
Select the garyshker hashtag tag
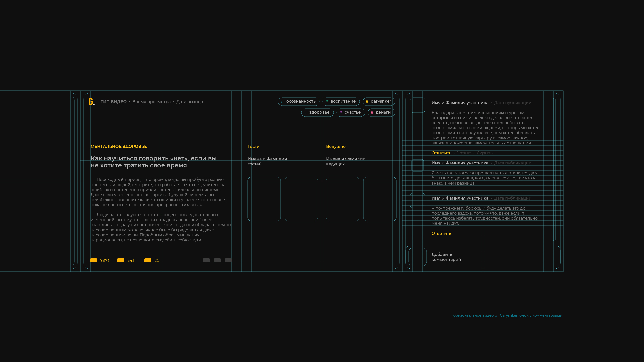(379, 101)
